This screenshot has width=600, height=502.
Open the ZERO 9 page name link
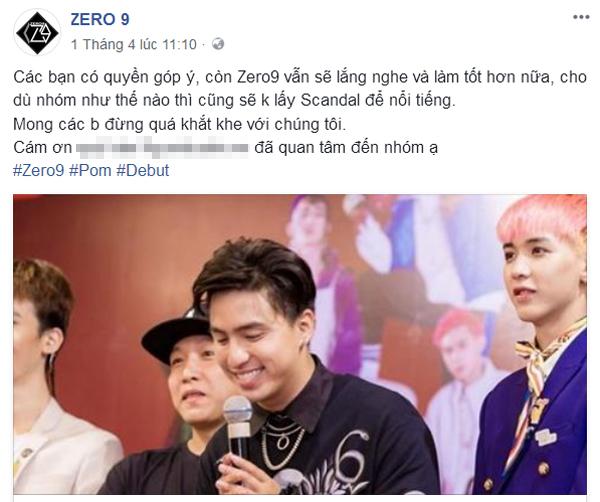(x=100, y=20)
